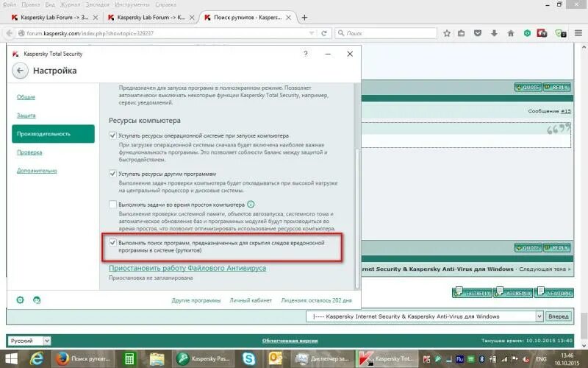This screenshot has height=368, width=588.
Task: Click message number '#15' link
Action: pos(566,111)
